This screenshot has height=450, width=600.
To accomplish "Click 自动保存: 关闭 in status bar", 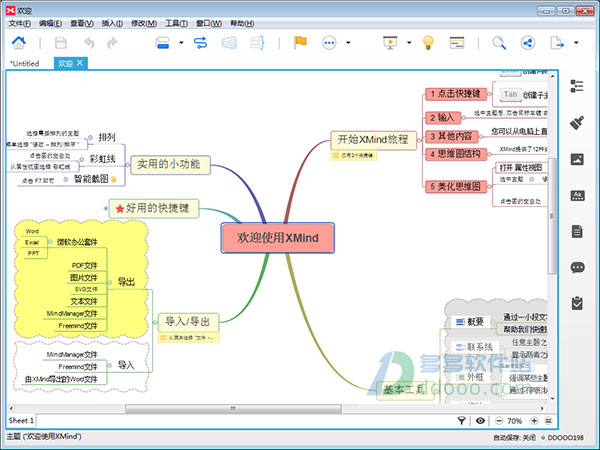I will tap(514, 437).
